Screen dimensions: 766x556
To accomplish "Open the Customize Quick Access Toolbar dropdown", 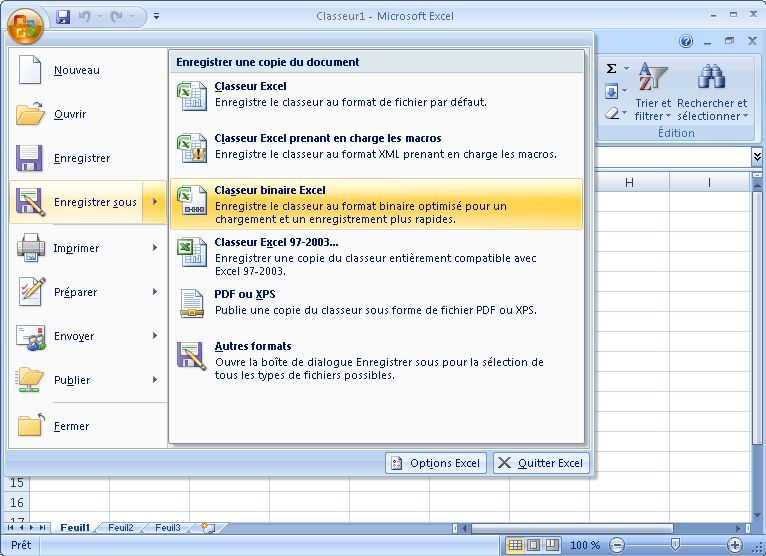I will (x=156, y=17).
